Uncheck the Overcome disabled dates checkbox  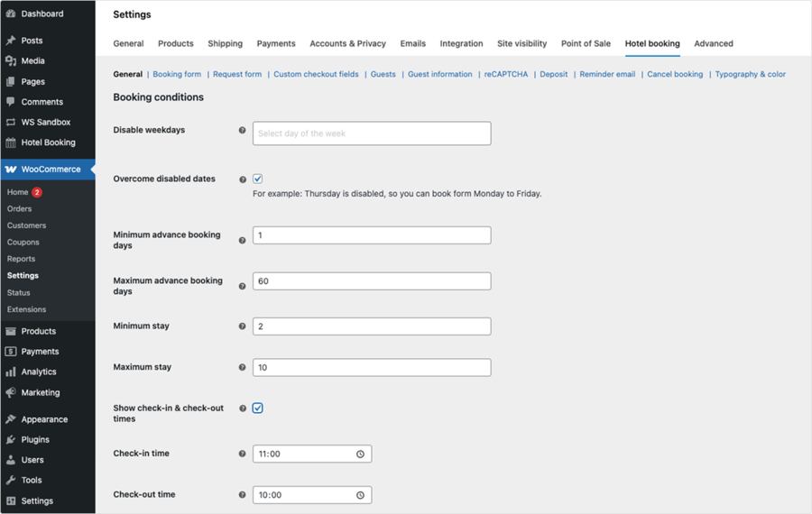coord(258,179)
